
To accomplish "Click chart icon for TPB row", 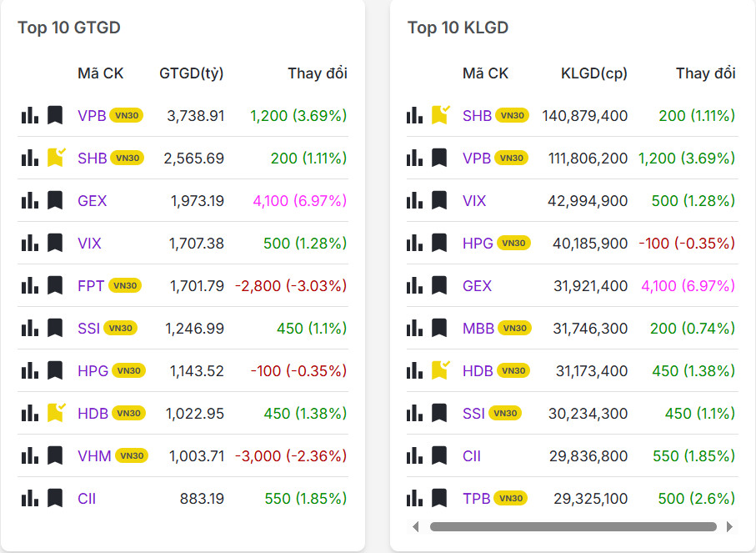I will [x=414, y=498].
